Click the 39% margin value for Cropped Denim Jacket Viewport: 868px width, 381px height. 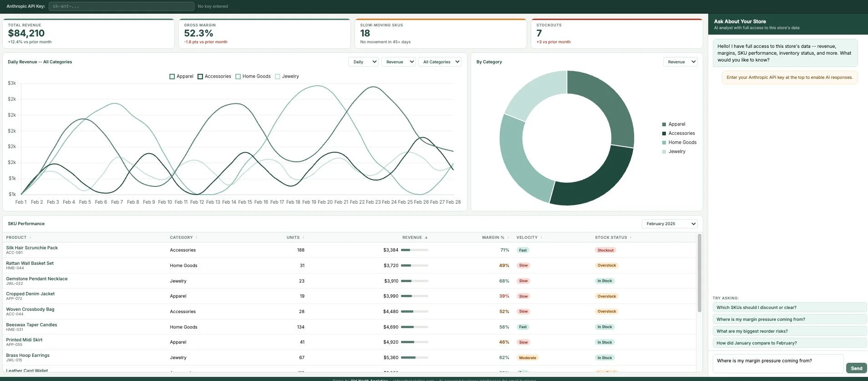504,296
